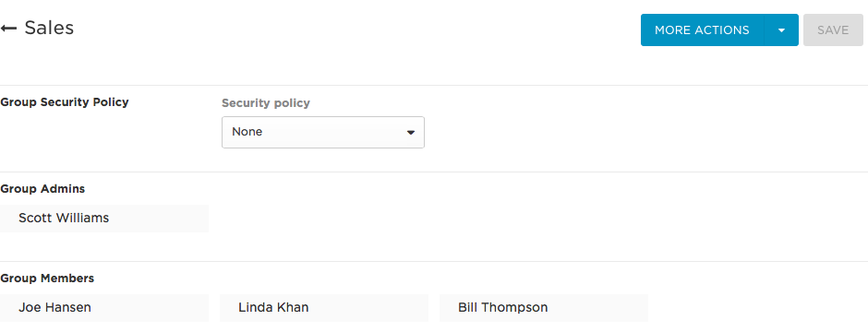Open the split-button arrow beside MORE ACTIONS
This screenshot has width=868, height=332.
[781, 30]
